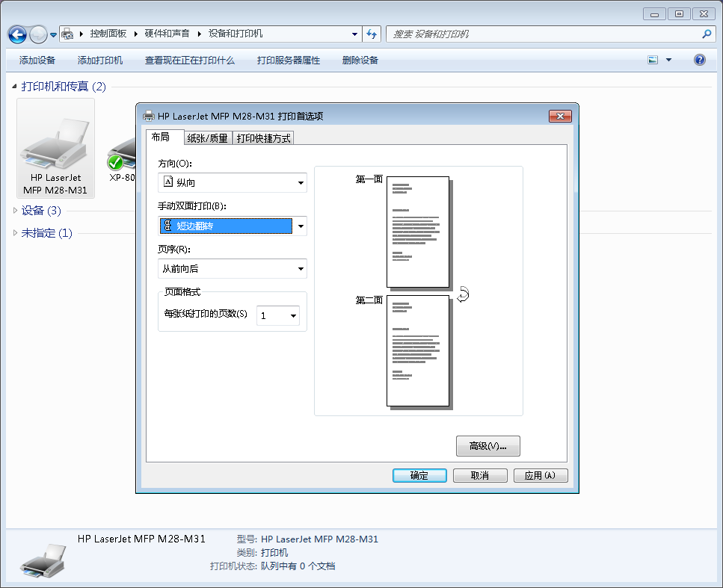Open the view options dropdown arrow

pos(668,60)
